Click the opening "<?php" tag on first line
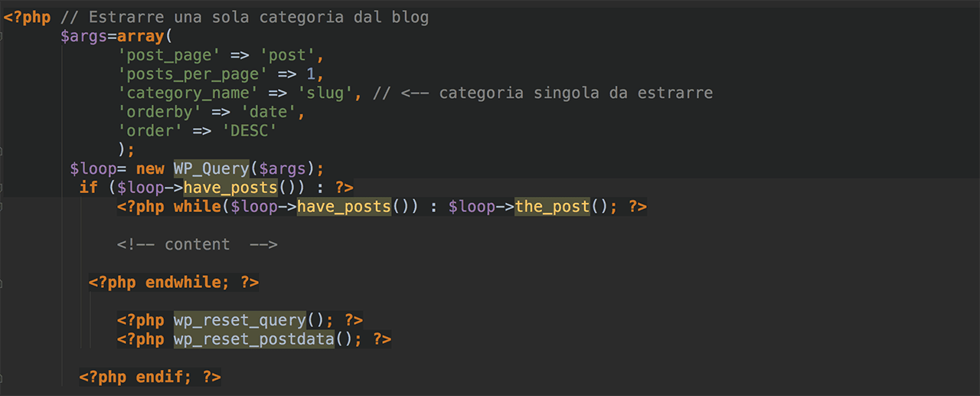Screen dimensions: 980x396 (26, 17)
